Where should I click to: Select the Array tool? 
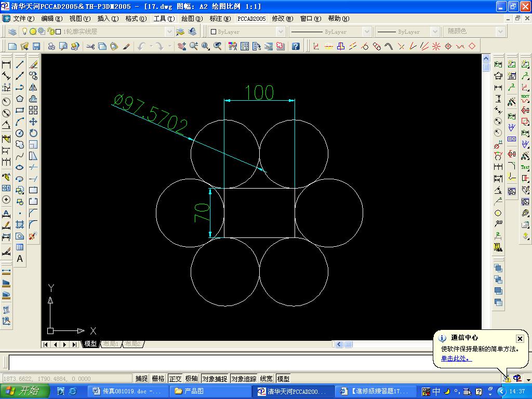pos(33,110)
